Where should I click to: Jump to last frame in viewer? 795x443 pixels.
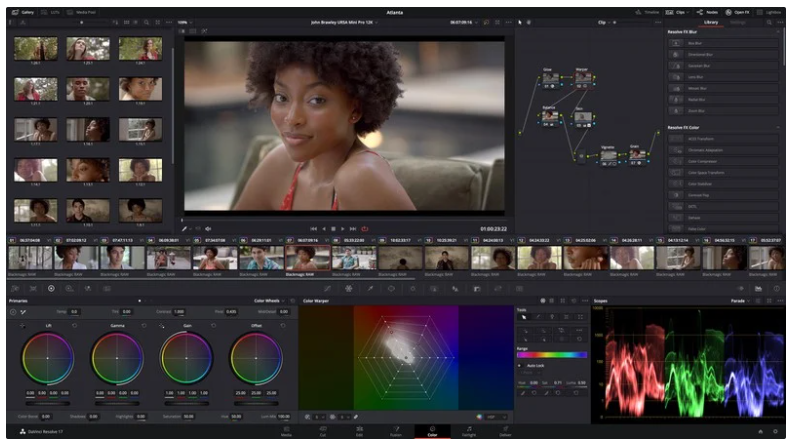point(353,229)
